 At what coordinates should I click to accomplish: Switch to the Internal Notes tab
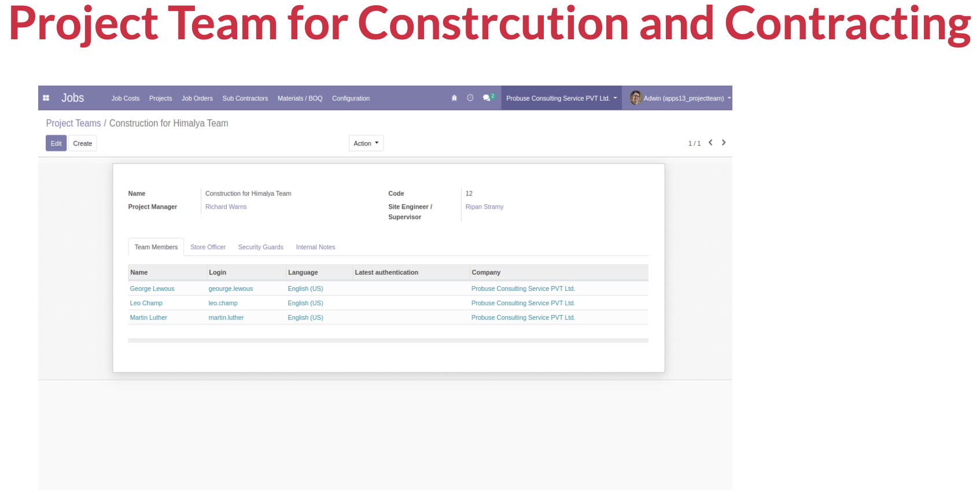coord(316,247)
